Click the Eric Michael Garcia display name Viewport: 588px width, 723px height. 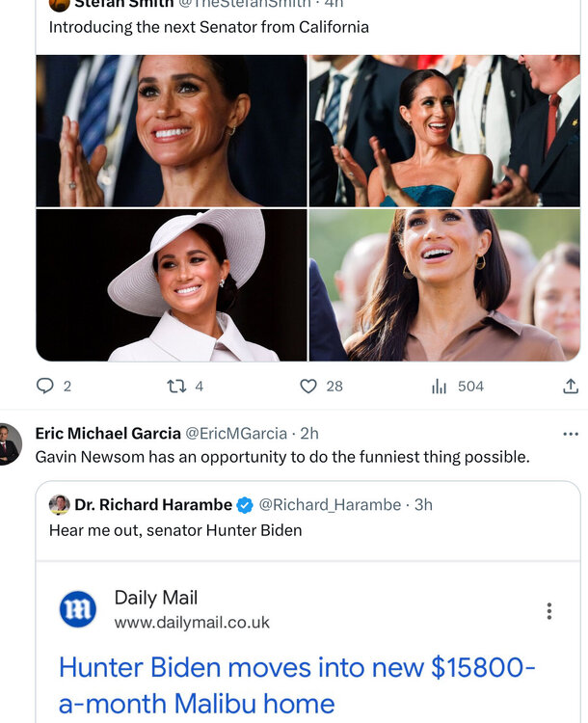point(107,434)
